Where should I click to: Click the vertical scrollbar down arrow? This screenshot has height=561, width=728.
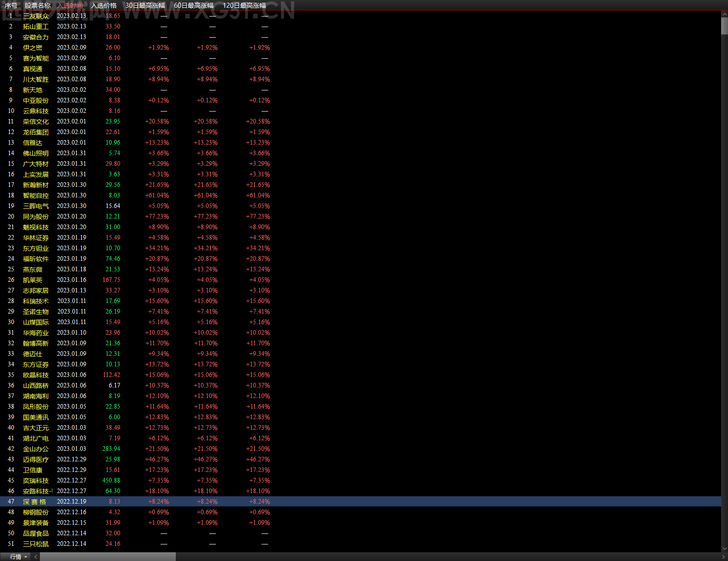point(724,548)
